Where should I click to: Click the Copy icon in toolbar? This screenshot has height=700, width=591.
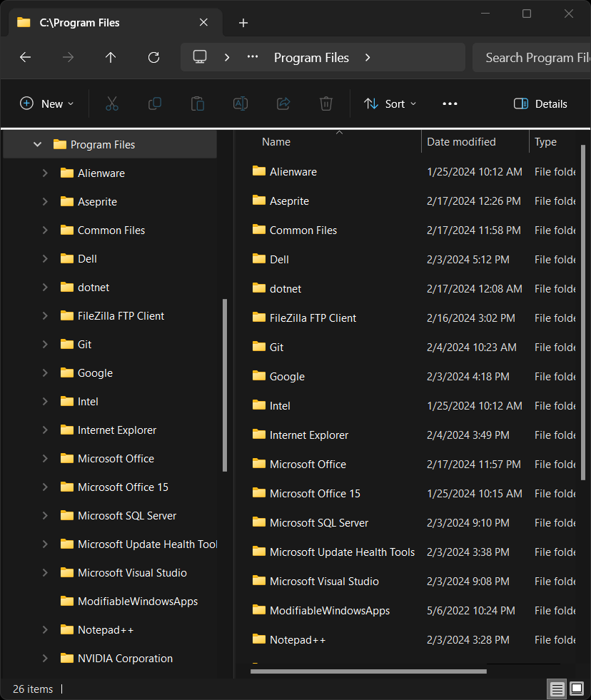[155, 103]
